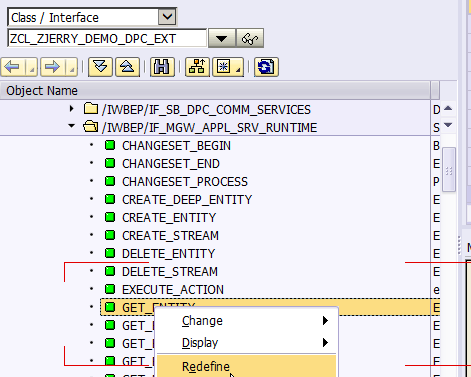Select the CHANGESET_END method
This screenshot has height=377, width=471.
click(171, 164)
